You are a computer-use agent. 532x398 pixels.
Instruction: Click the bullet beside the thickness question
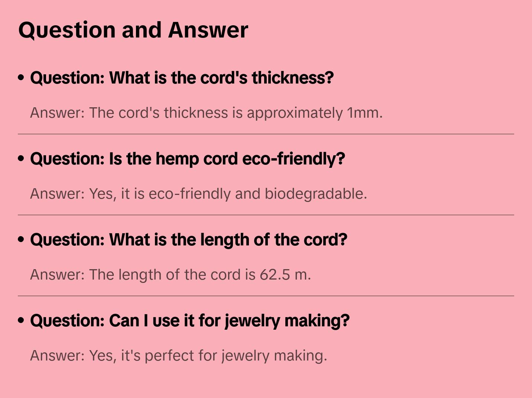click(x=21, y=78)
